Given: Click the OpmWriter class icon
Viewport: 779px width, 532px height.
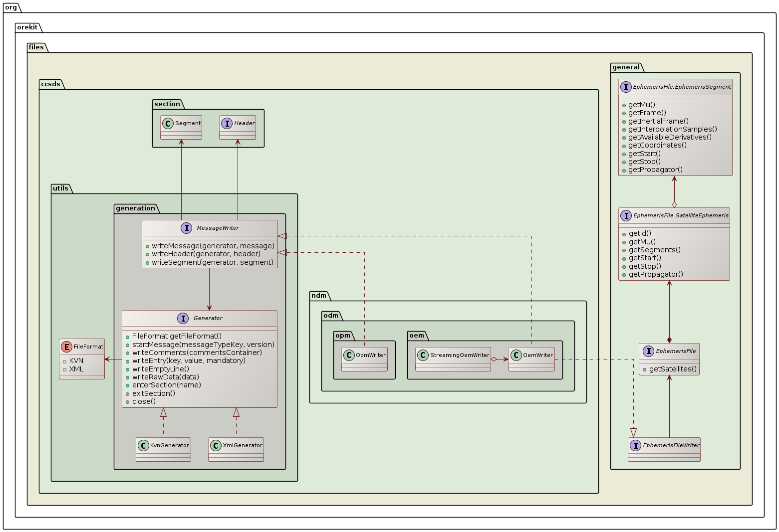Looking at the screenshot, I should tap(348, 355).
